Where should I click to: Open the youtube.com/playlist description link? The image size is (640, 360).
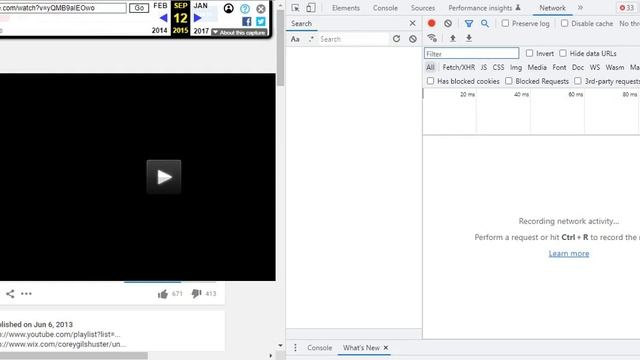[x=60, y=334]
